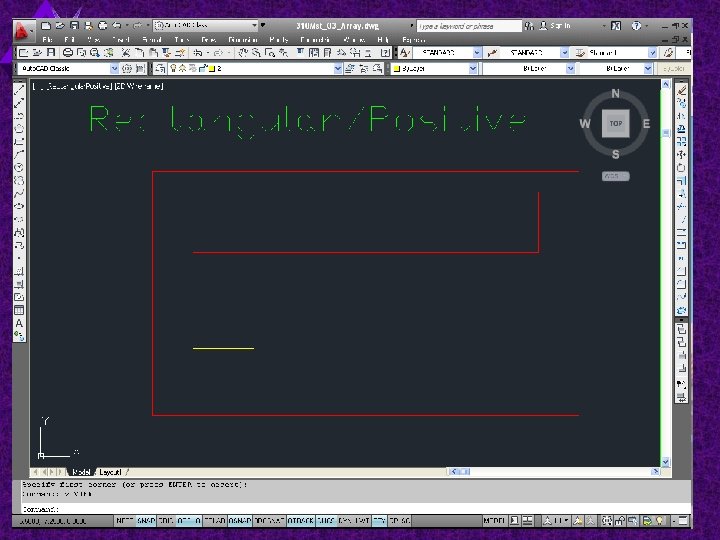The image size is (720, 540).
Task: Click the N compass direction on ViewCube
Action: pyautogui.click(x=616, y=94)
